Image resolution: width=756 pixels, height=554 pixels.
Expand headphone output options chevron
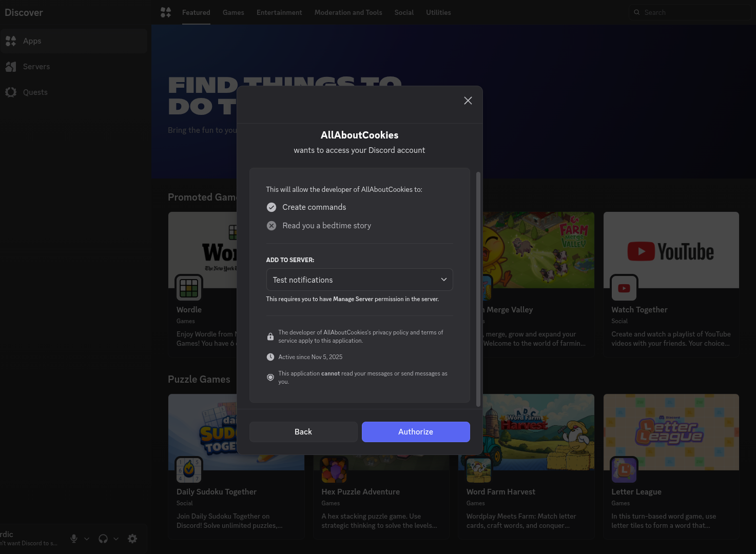pyautogui.click(x=116, y=539)
